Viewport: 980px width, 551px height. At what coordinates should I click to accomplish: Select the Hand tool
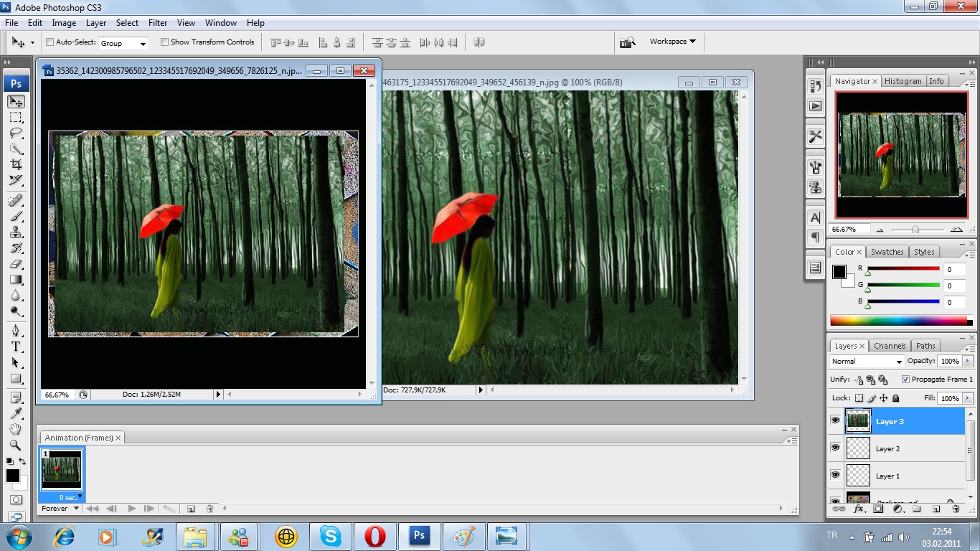click(x=16, y=429)
